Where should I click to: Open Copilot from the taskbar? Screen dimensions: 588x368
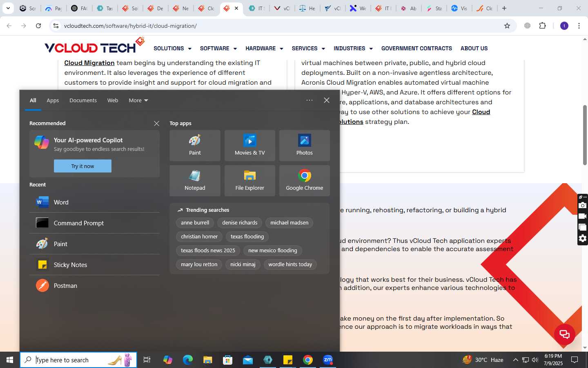click(x=168, y=360)
